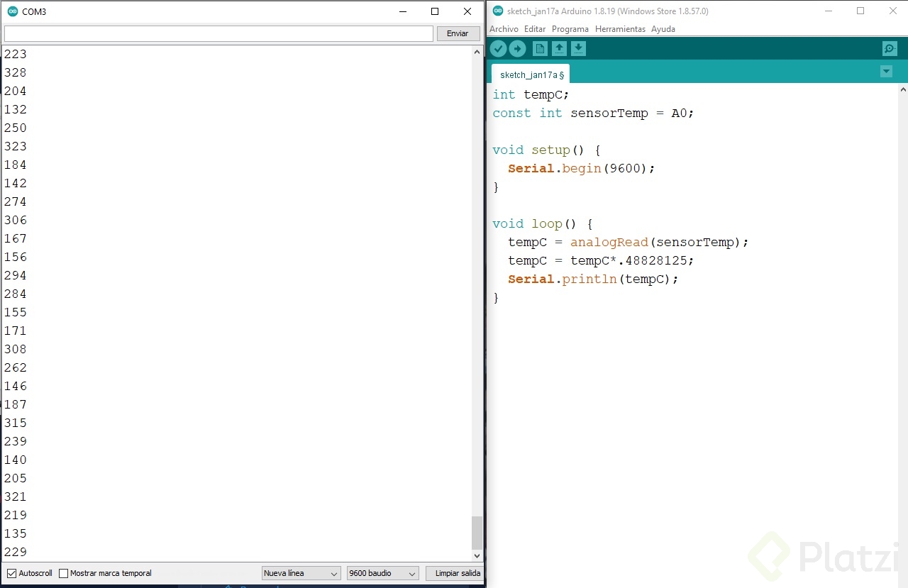The width and height of the screenshot is (908, 588).
Task: Click the serial output value 229
Action: click(16, 552)
